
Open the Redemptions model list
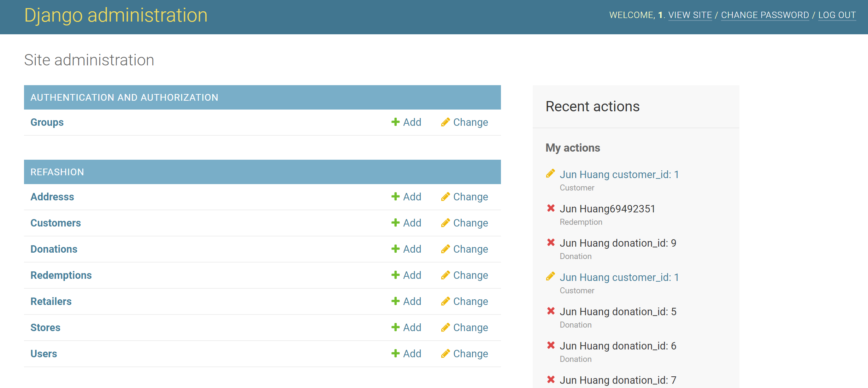tap(61, 275)
